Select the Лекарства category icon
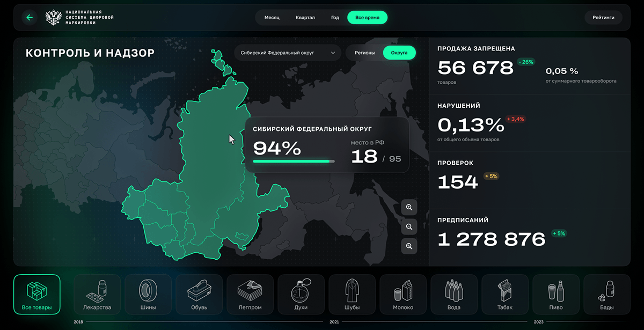The width and height of the screenshot is (644, 330). coord(97,294)
